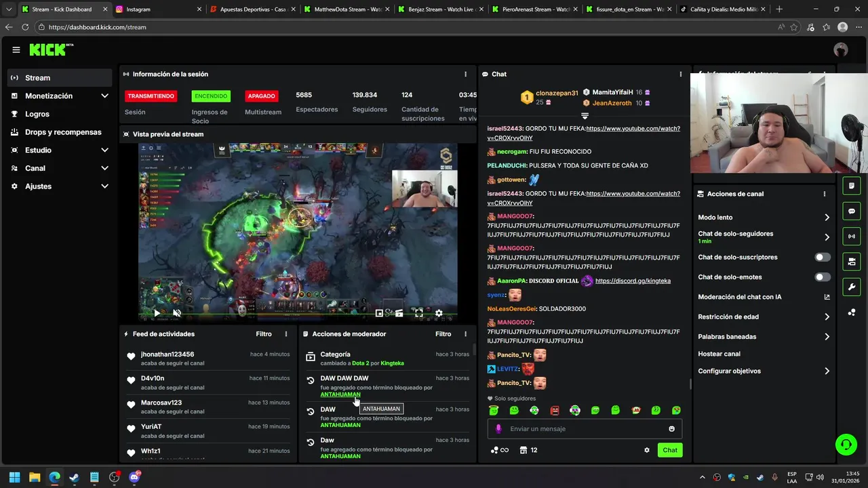Open chat settings gear near Chat button
The image size is (868, 488).
(647, 450)
